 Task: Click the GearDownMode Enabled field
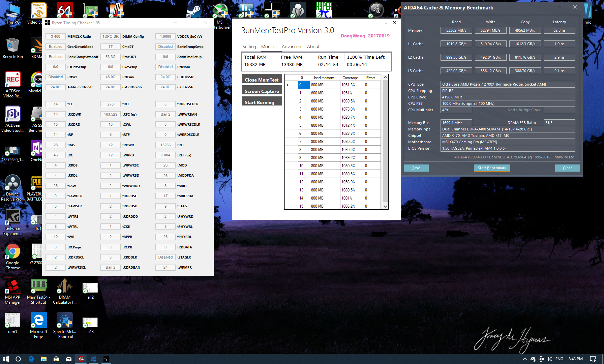56,47
